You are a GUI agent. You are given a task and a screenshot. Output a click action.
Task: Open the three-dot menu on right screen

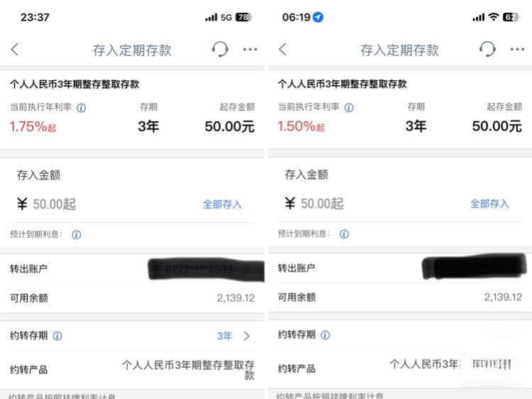coord(517,50)
